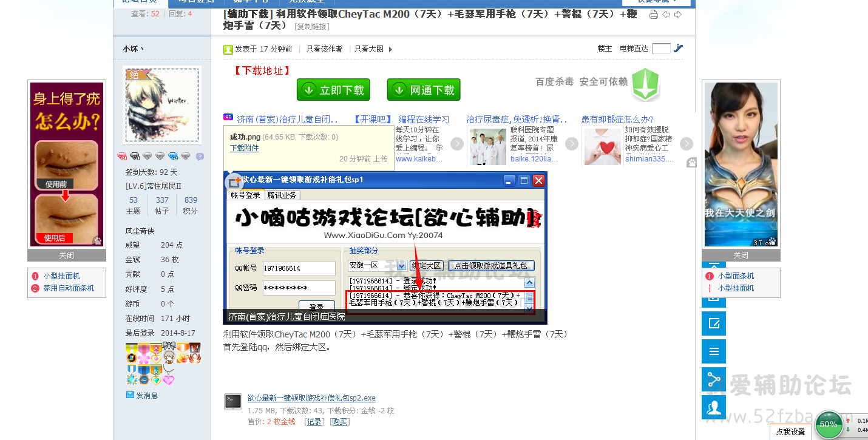Click the 网通下载 button
This screenshot has width=868, height=440.
click(x=424, y=90)
